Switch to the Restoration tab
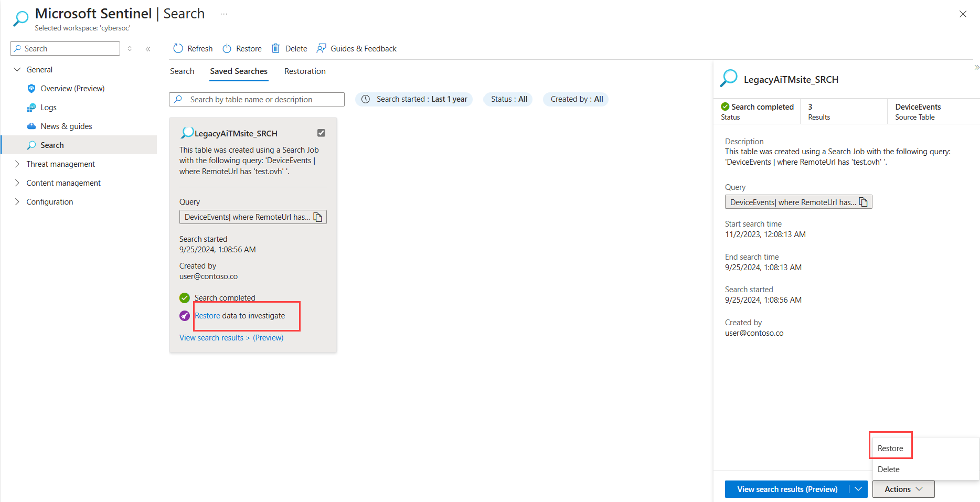The width and height of the screenshot is (980, 502). coord(304,71)
